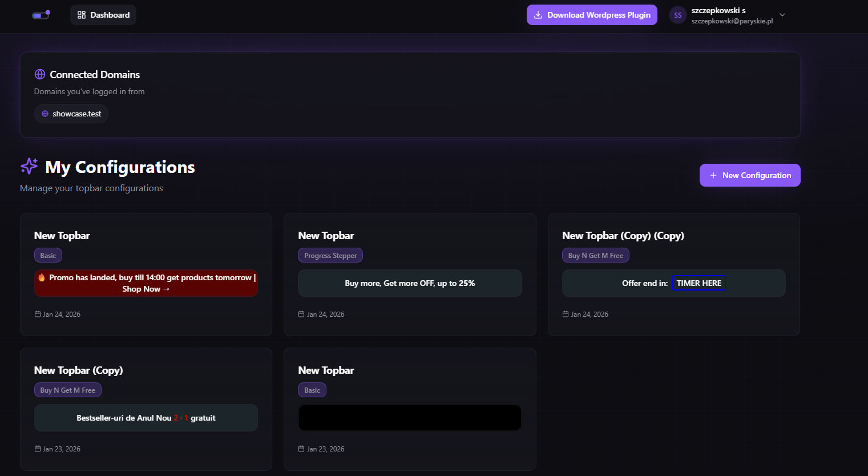The width and height of the screenshot is (868, 476).
Task: Click the sparkle icon beside My Configurations
Action: [29, 166]
